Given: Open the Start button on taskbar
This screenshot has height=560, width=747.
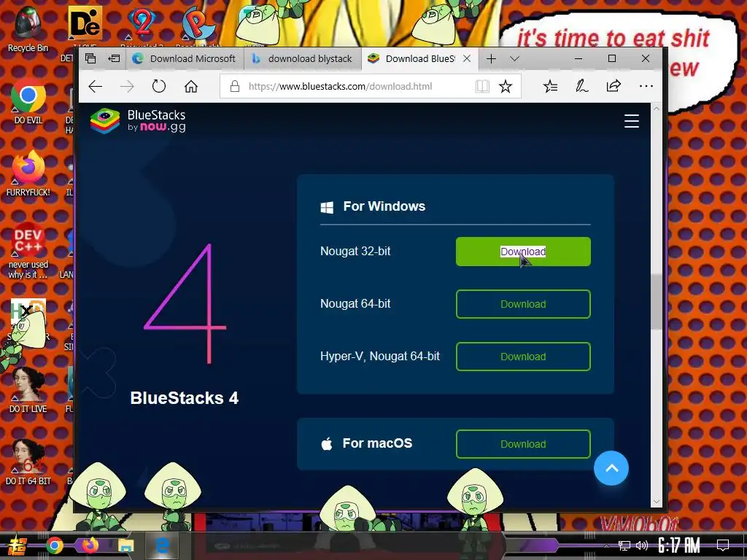Looking at the screenshot, I should [16, 545].
